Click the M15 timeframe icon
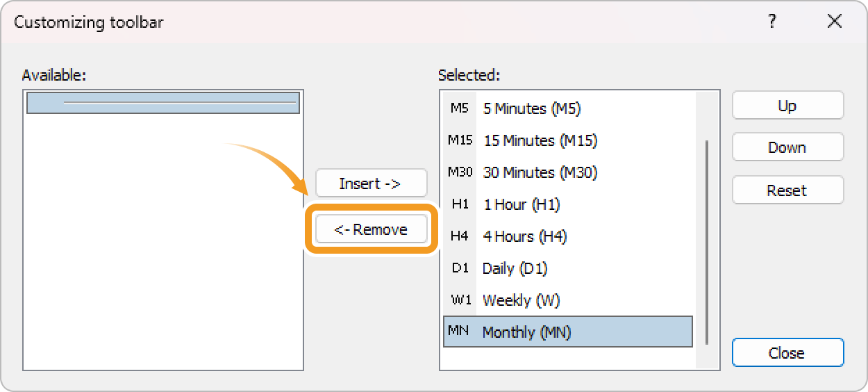 pyautogui.click(x=460, y=140)
